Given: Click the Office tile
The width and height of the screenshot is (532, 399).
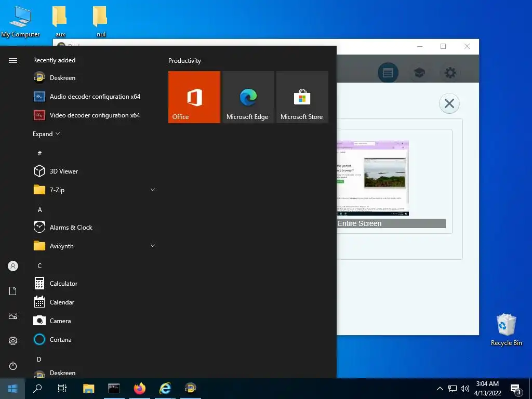Looking at the screenshot, I should (194, 97).
